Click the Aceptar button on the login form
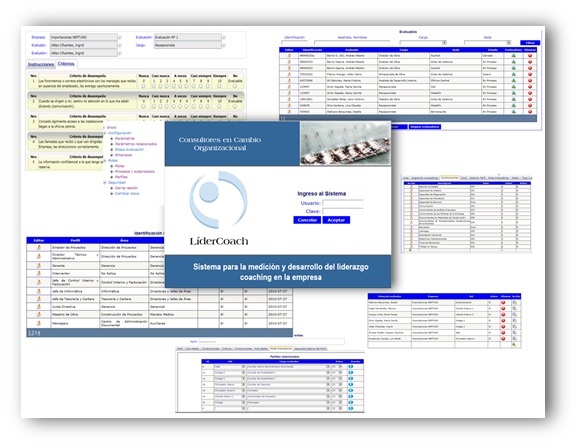 pos(336,220)
